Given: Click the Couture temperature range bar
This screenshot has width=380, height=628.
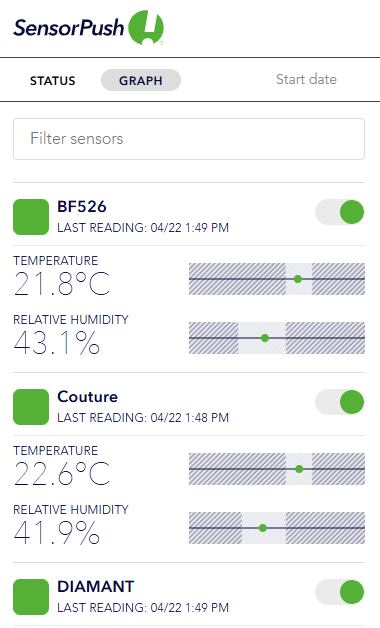Looking at the screenshot, I should (x=277, y=469).
